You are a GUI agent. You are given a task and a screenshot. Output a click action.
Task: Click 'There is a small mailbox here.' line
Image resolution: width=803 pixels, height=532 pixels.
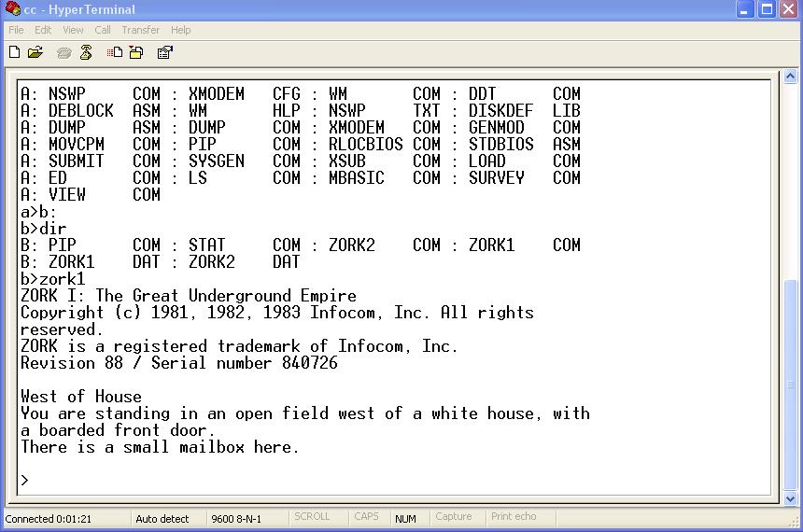(160, 447)
